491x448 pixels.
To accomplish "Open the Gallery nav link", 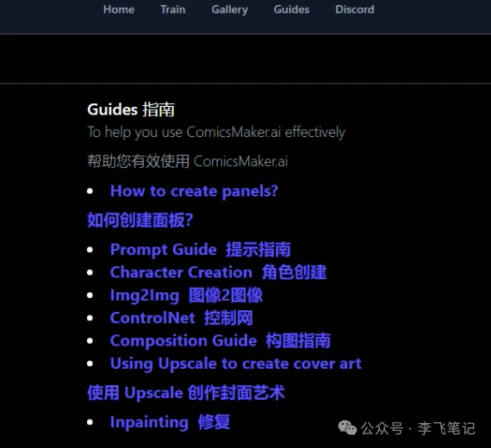I will (229, 9).
